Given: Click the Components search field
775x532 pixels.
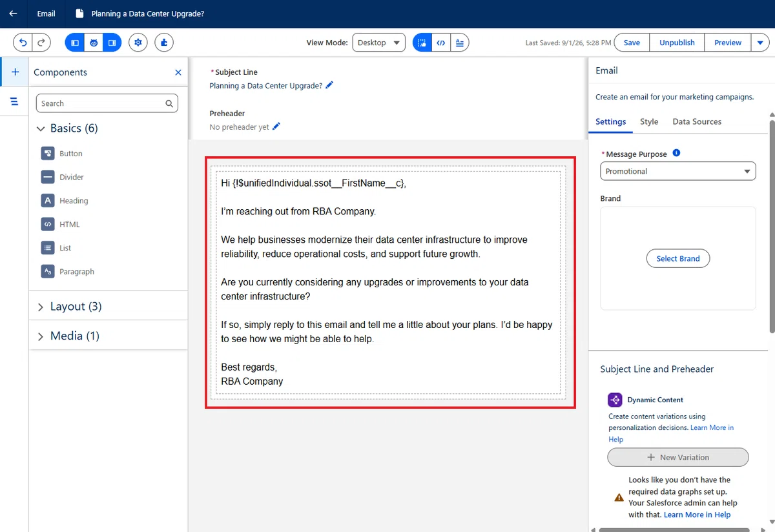Looking at the screenshot, I should click(108, 103).
